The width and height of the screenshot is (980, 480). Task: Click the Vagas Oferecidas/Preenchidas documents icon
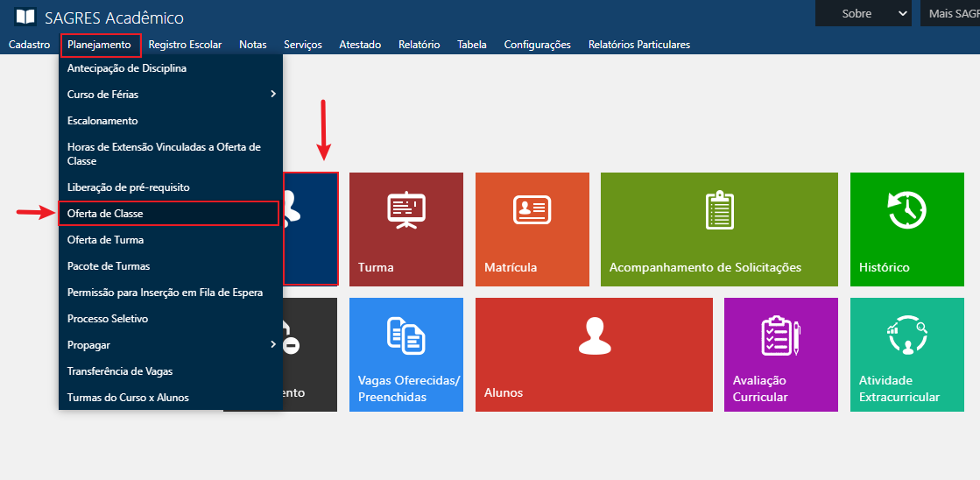405,336
